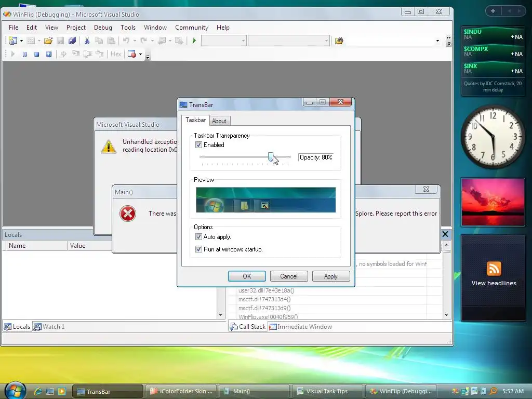Click the RSS View headlines gadget

click(x=493, y=277)
